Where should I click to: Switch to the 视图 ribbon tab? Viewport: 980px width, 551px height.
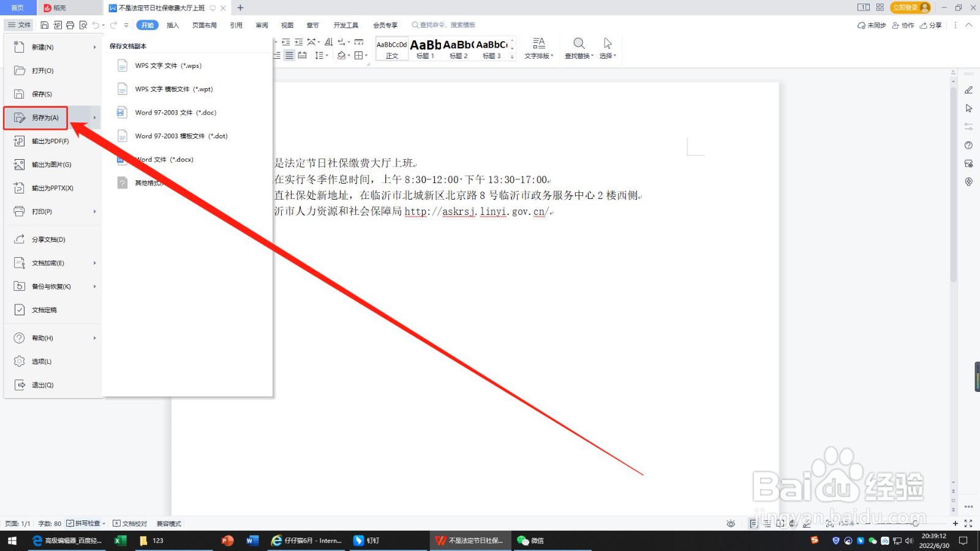click(287, 25)
